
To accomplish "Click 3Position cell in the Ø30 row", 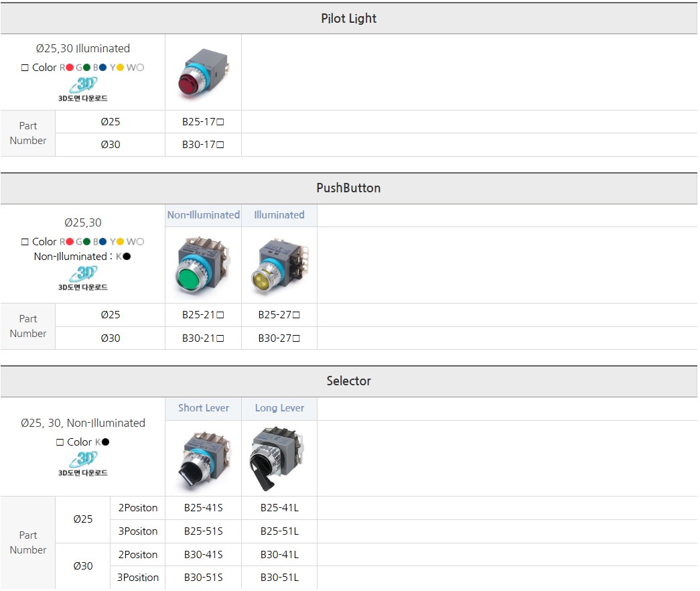I will [138, 578].
